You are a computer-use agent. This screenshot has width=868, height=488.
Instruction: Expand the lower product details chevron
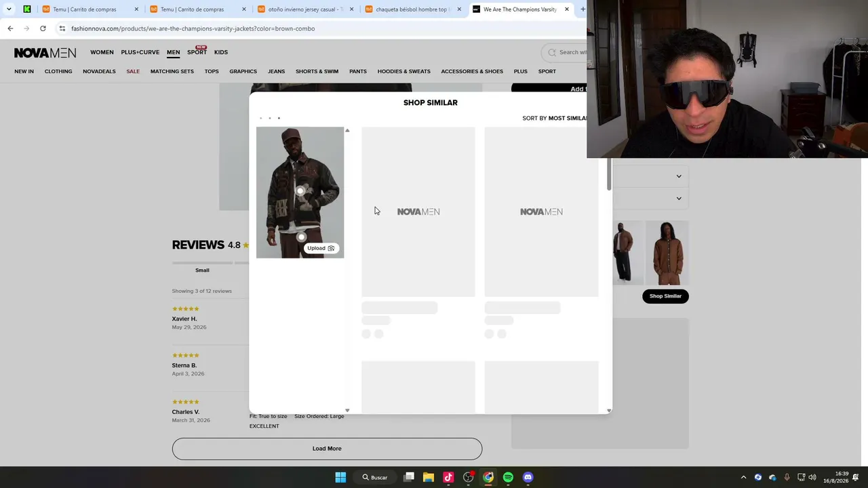679,199
